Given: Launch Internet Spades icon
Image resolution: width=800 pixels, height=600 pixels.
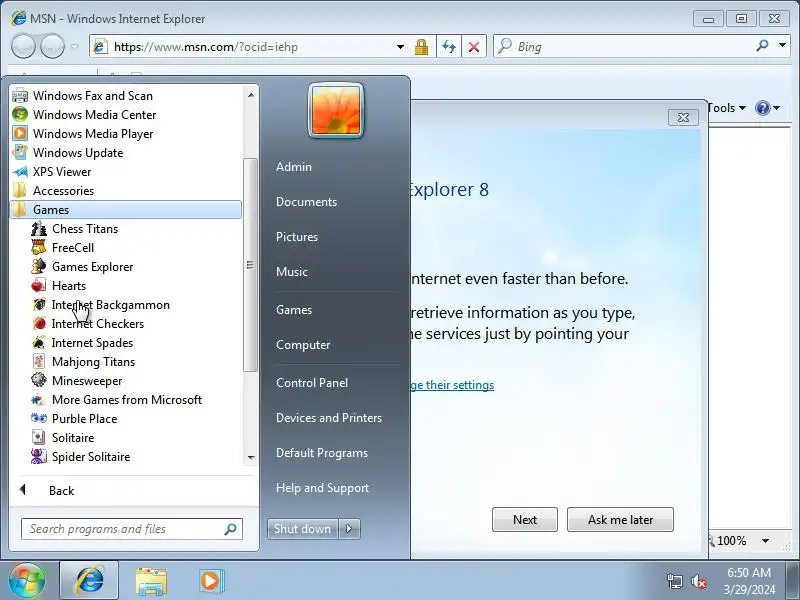Looking at the screenshot, I should tap(39, 342).
